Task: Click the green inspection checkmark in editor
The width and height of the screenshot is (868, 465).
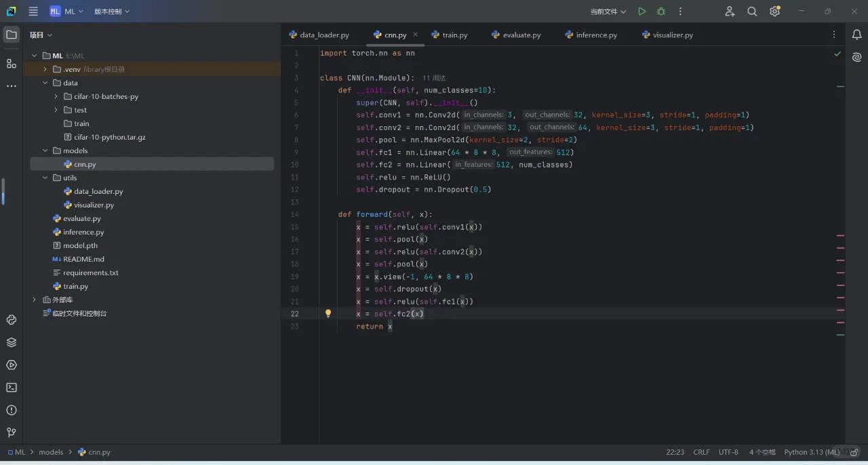Action: click(837, 54)
